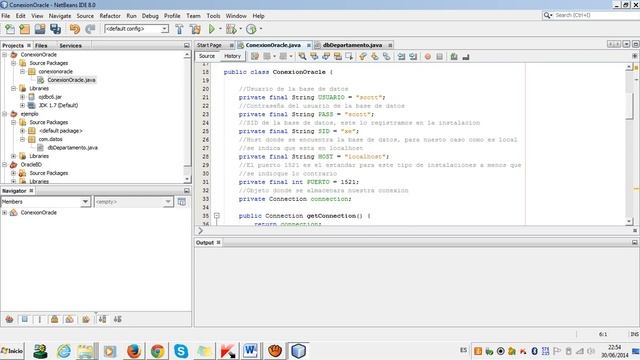Screen dimensions: 640x360
Task: Click the Start Macro Recording red circle
Action: (427, 56)
